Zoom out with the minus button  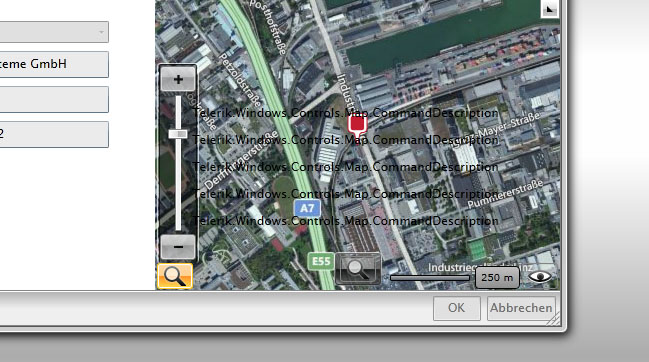coord(178,247)
